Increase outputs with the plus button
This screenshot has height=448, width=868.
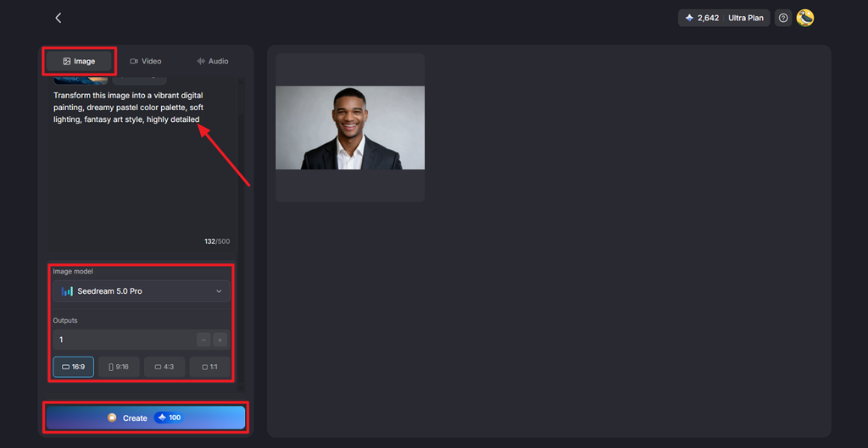220,340
